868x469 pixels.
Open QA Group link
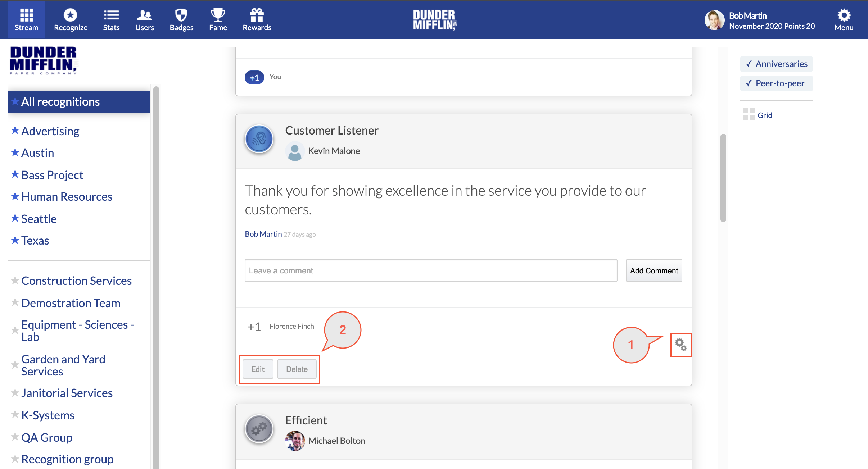(47, 438)
